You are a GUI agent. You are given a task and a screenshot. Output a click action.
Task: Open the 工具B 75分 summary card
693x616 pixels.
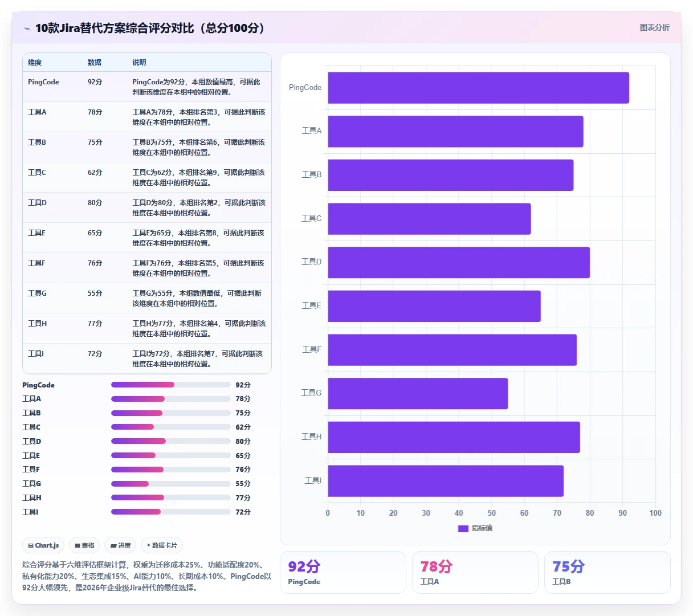(x=608, y=572)
